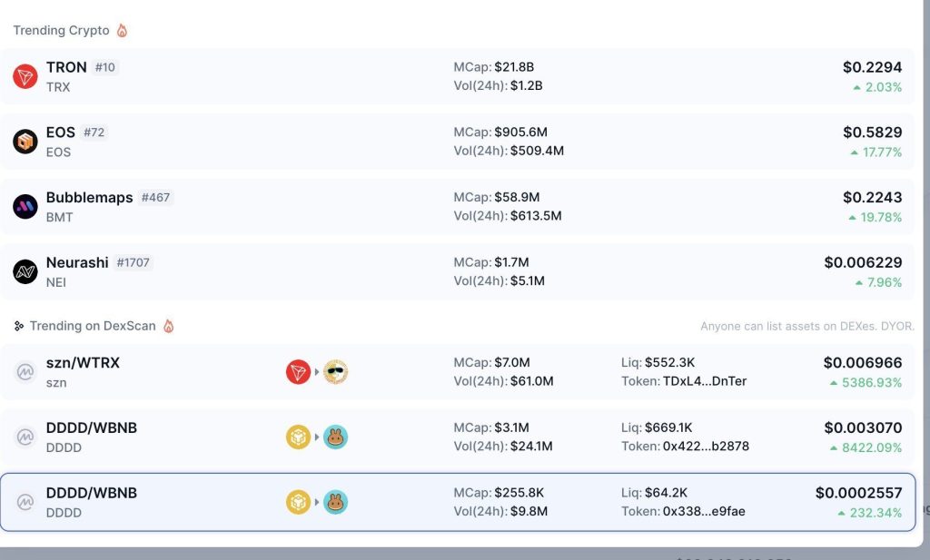Open the Bubblemaps trending result
930x560 pixels.
pos(458,207)
